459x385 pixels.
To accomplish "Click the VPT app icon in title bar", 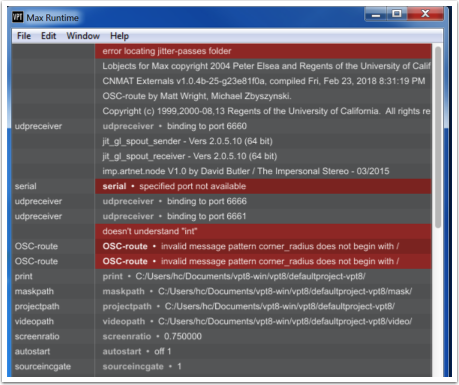I will [18, 17].
